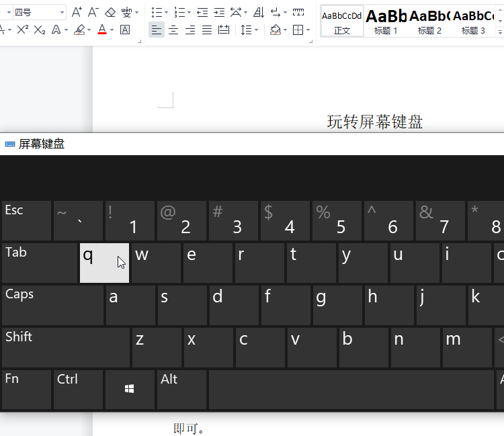Screen dimensions: 504x436
Task: Open the font name dropdown arrow
Action: (x=9, y=13)
